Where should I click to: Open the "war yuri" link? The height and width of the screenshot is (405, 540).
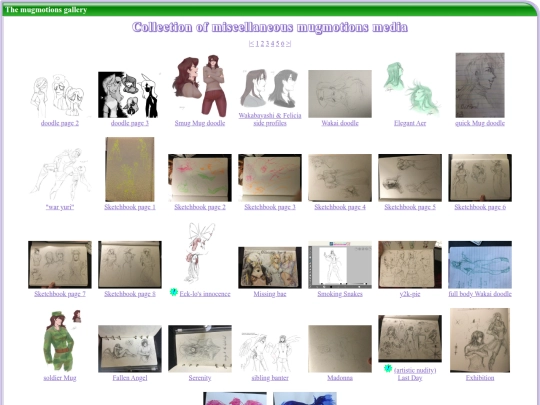[x=60, y=207]
